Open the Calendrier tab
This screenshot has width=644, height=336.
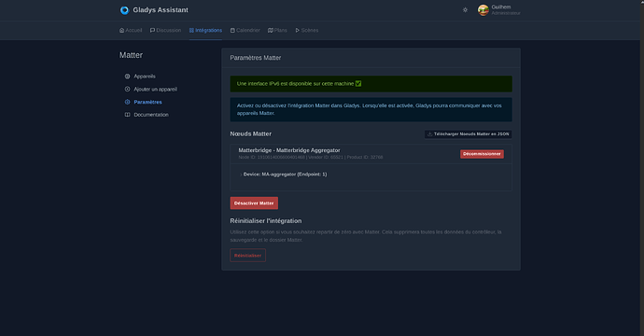tap(245, 31)
